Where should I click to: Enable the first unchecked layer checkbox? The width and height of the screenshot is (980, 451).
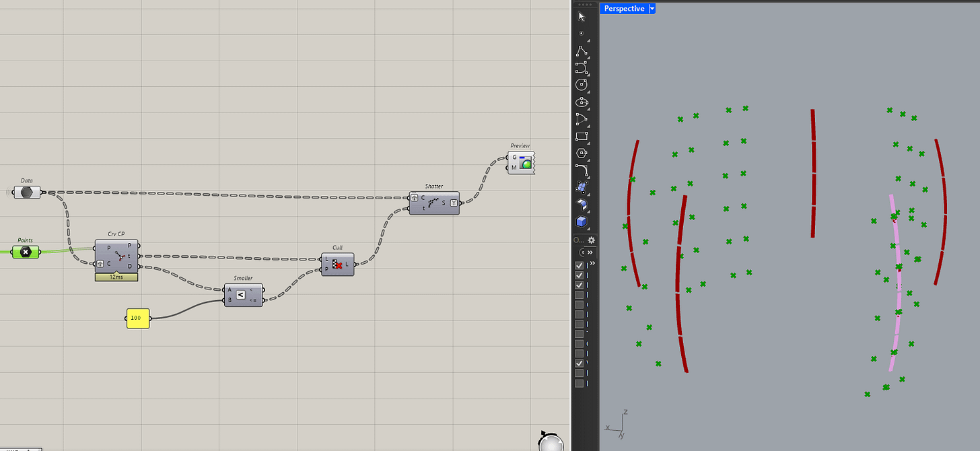click(580, 295)
